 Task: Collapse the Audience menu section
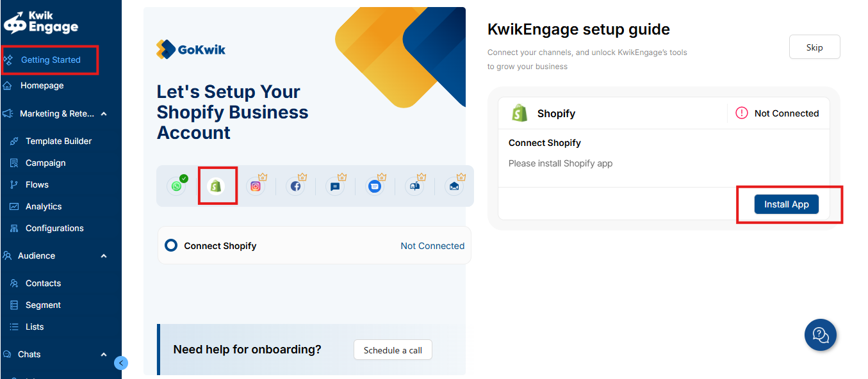pos(104,256)
